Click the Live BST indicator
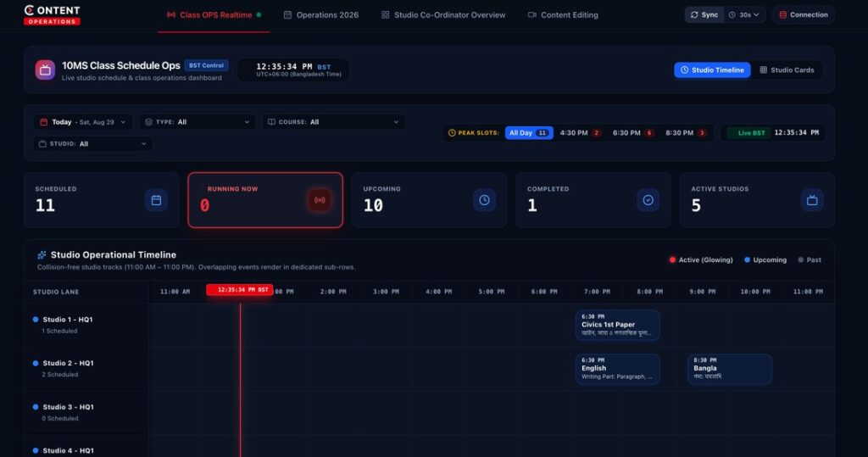The image size is (868, 457). 748,133
